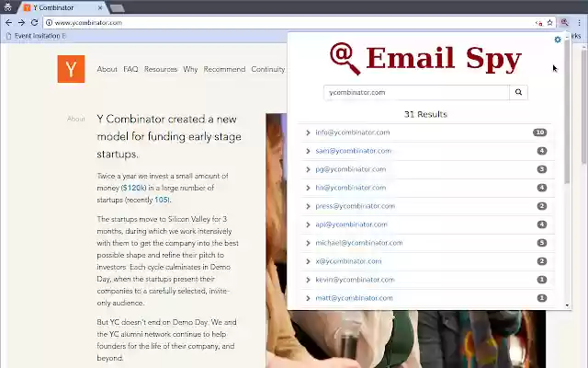This screenshot has width=588, height=368.
Task: Click the 31 Results text
Action: click(425, 114)
